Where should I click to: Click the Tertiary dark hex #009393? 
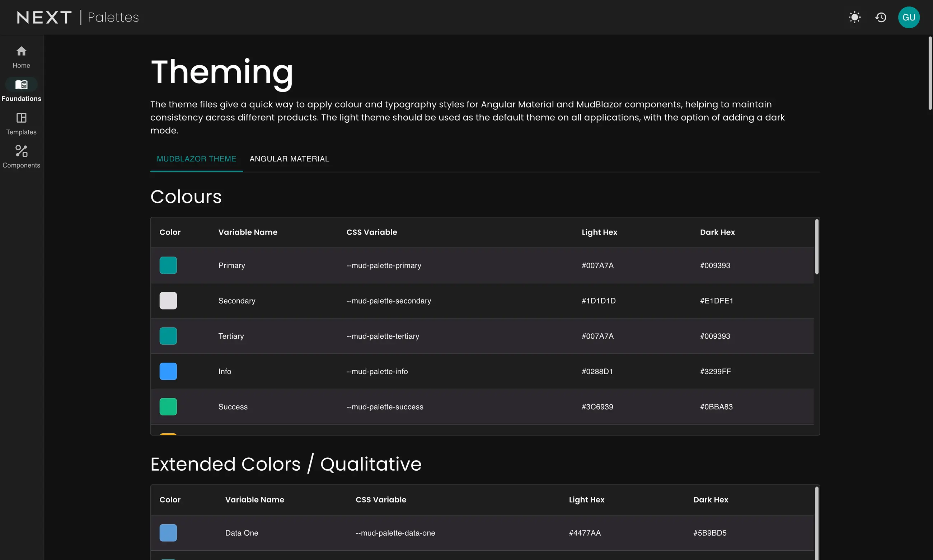point(715,336)
